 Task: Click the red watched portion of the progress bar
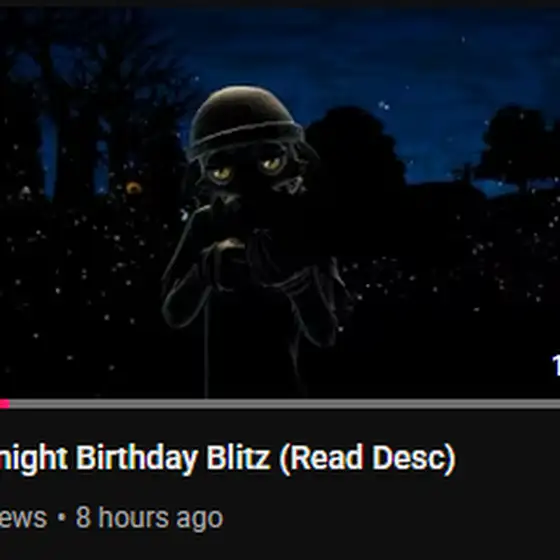[x=5, y=404]
